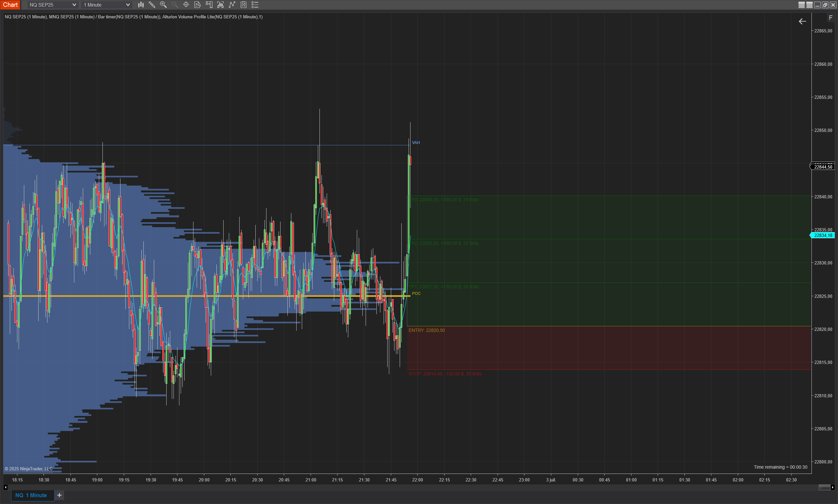838x504 pixels.
Task: Open the data box icon
Action: point(197,5)
